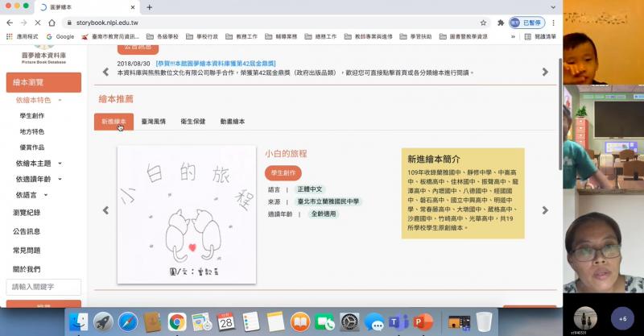The width and height of the screenshot is (644, 336).
Task: Open 公告訊息 in the sidebar
Action: [x=27, y=231]
